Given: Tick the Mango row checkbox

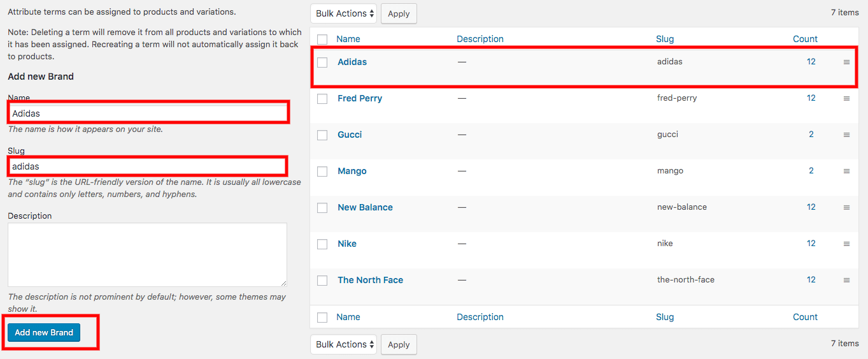Looking at the screenshot, I should click(322, 172).
